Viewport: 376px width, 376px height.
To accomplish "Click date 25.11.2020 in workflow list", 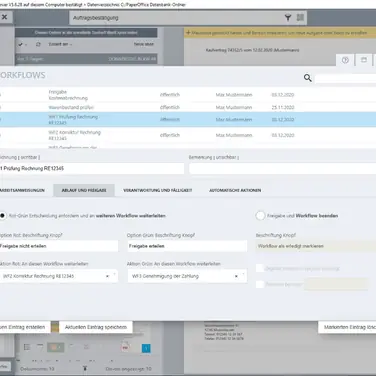I will [283, 107].
